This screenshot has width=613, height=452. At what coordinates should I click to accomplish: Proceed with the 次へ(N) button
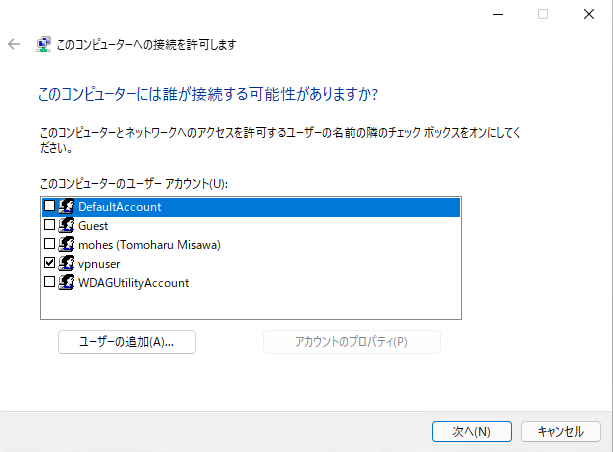click(471, 432)
